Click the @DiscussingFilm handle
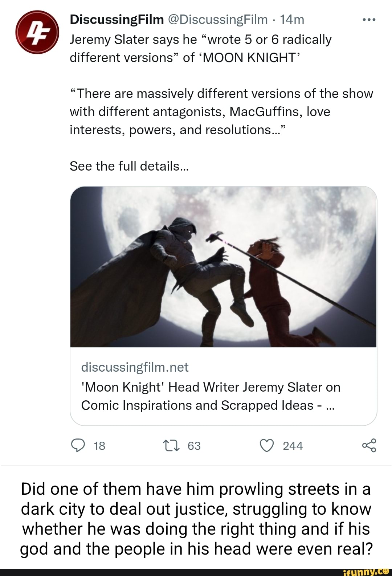This screenshot has width=392, height=576. click(217, 20)
